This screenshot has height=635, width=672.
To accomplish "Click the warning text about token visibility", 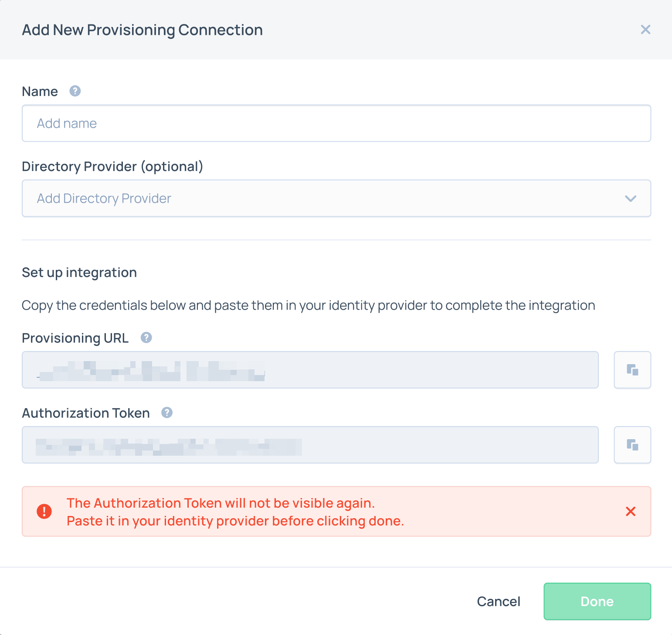I will [235, 512].
